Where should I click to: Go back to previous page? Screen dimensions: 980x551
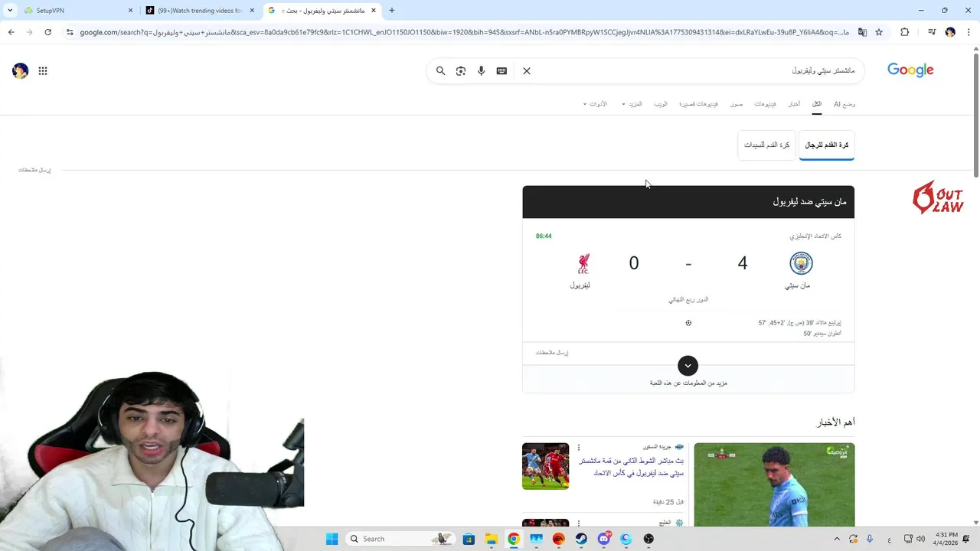11,32
